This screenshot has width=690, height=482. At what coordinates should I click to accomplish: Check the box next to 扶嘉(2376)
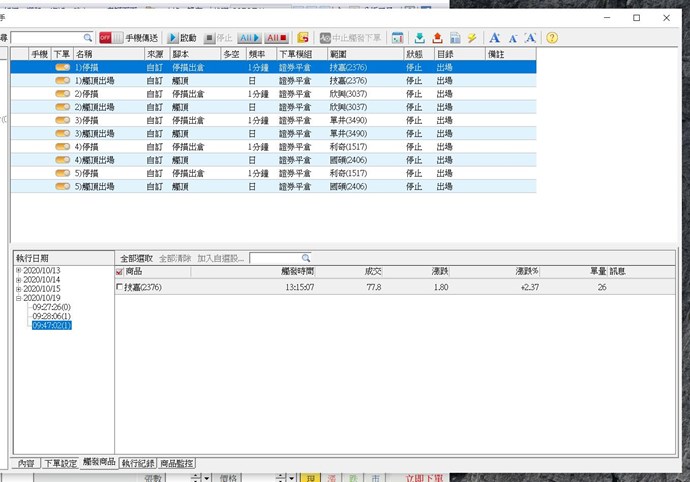pyautogui.click(x=121, y=288)
